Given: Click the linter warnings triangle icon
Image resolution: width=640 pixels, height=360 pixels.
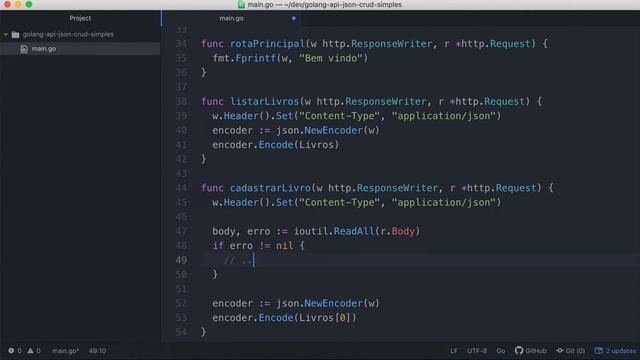Looking at the screenshot, I should tap(31, 351).
